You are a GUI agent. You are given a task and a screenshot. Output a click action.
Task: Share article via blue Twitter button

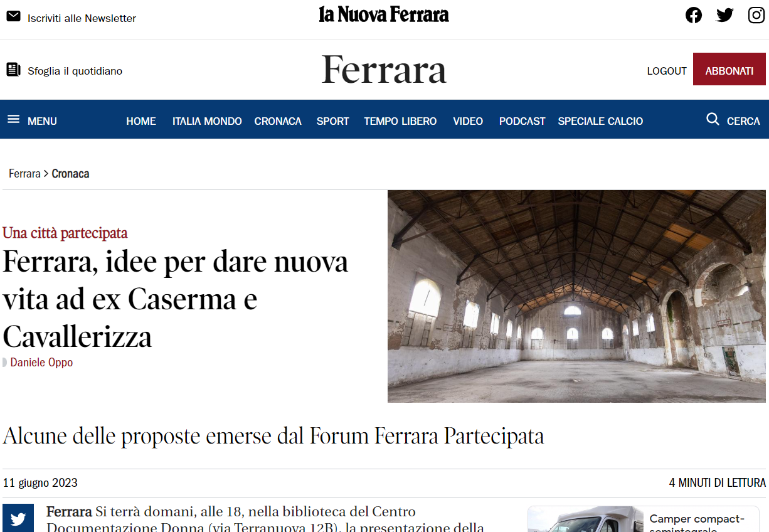click(18, 518)
